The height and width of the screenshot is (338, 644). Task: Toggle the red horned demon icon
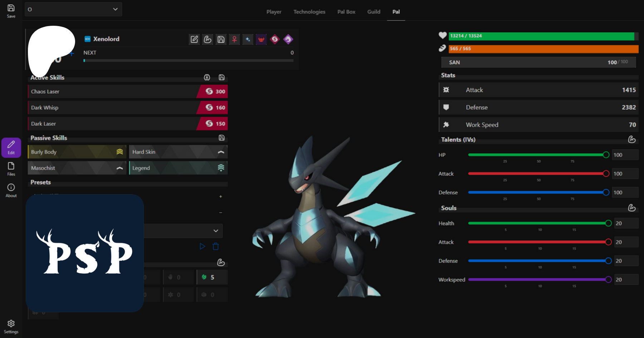point(261,39)
